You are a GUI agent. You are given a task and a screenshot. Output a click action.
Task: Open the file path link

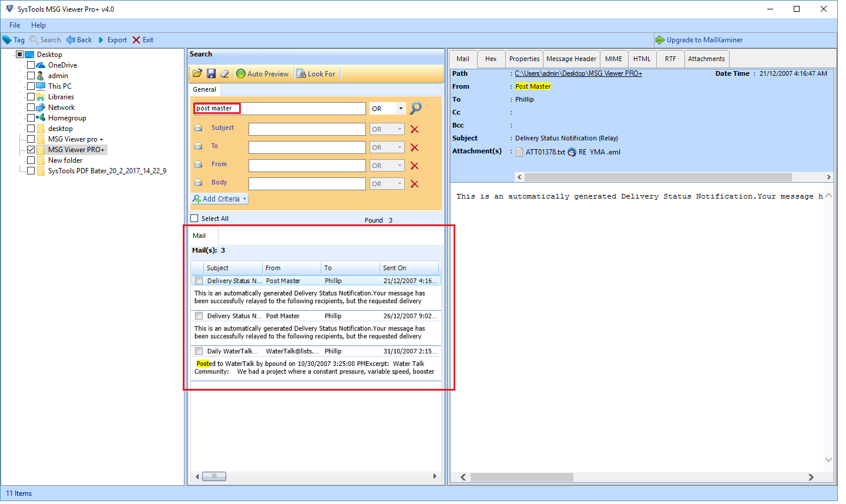579,73
